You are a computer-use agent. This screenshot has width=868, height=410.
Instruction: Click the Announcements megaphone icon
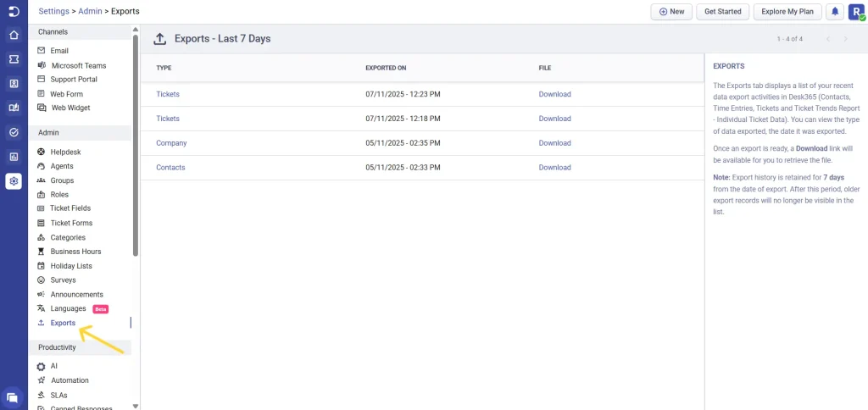click(x=41, y=294)
